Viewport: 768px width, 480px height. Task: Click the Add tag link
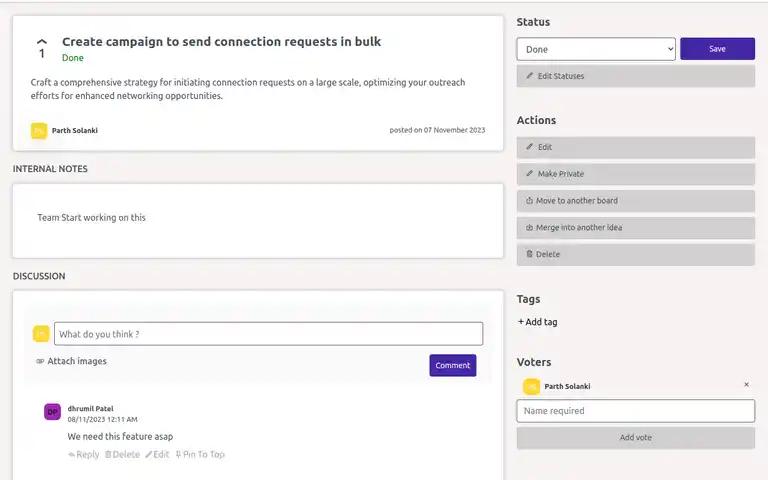click(x=537, y=322)
